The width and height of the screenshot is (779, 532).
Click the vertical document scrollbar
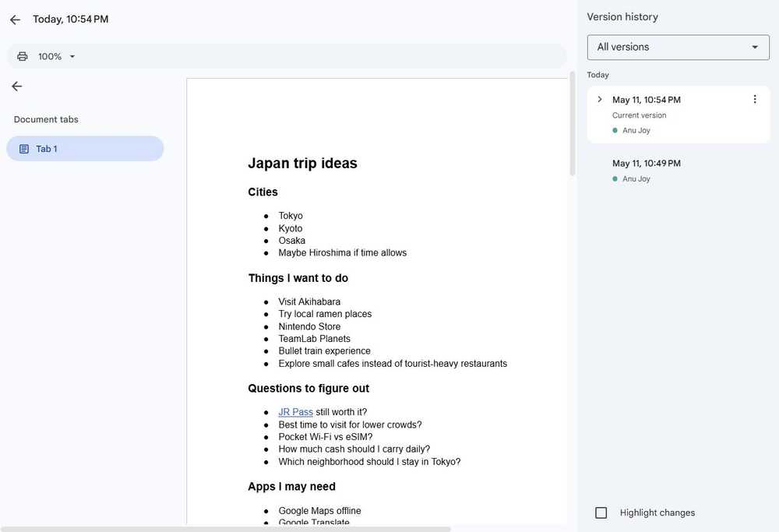tap(573, 124)
